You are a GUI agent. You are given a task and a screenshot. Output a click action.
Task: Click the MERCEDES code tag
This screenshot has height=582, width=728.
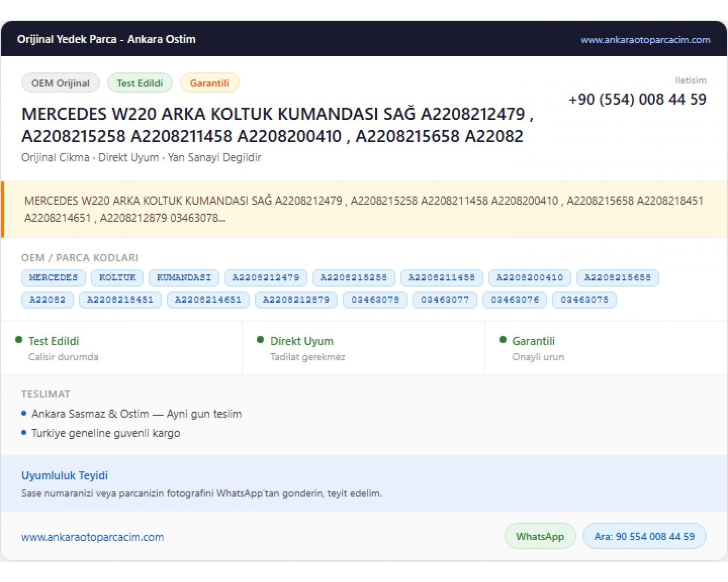pos(53,277)
